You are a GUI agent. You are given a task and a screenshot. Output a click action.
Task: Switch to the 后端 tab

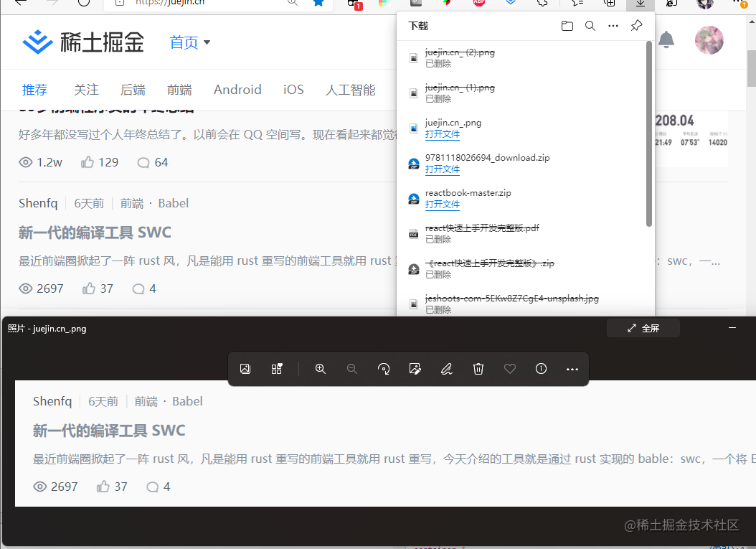133,90
